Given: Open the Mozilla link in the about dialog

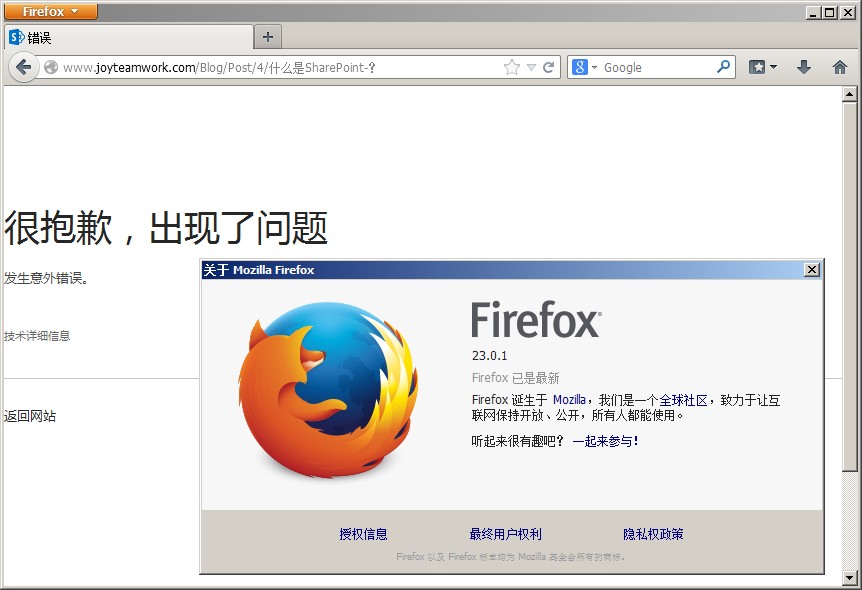Looking at the screenshot, I should [x=569, y=400].
